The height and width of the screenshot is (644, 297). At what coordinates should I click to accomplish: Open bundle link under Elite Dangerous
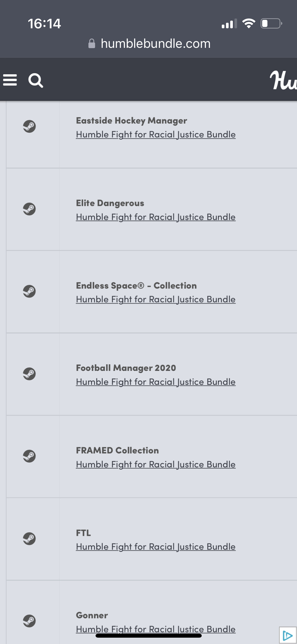coord(155,217)
